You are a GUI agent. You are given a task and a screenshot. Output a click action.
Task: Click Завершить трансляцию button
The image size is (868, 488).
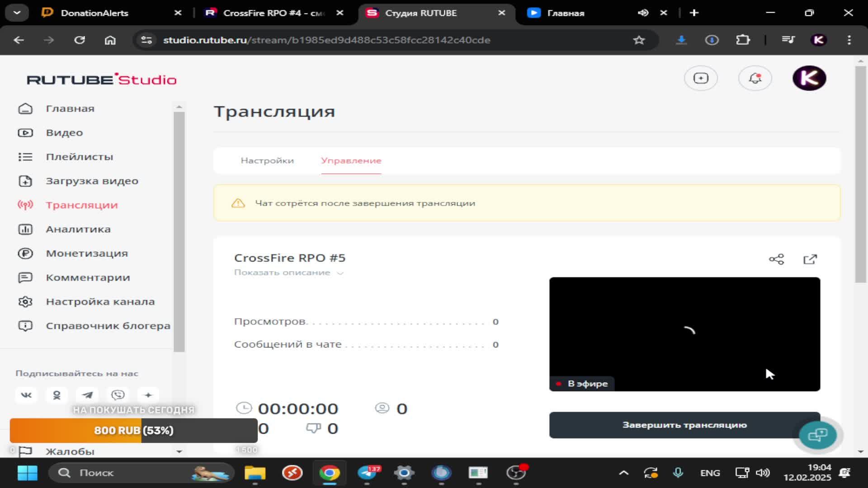point(684,425)
